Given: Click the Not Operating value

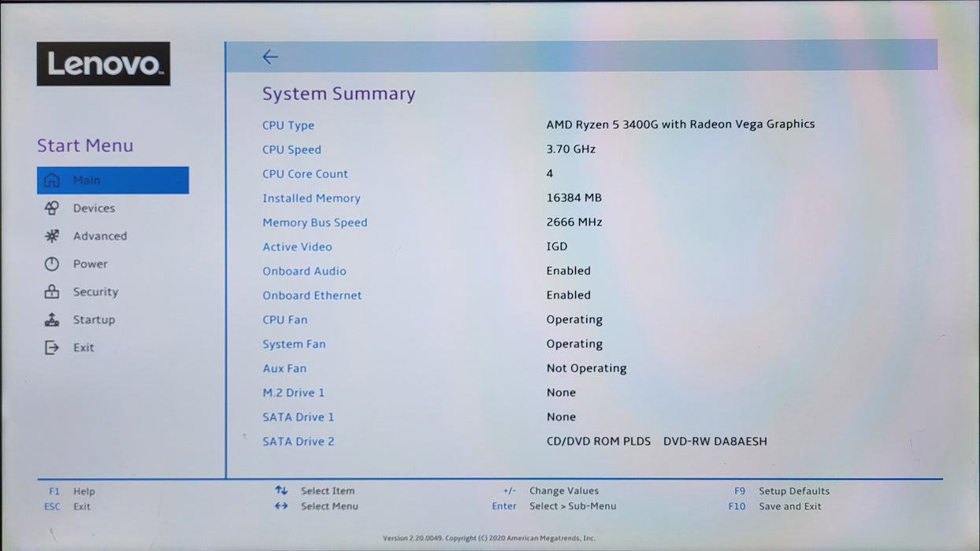Looking at the screenshot, I should coord(587,368).
